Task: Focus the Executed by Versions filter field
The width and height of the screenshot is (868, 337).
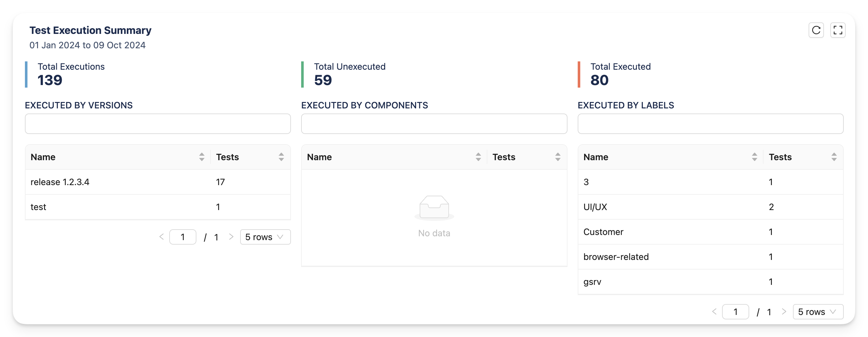Action: pos(158,124)
